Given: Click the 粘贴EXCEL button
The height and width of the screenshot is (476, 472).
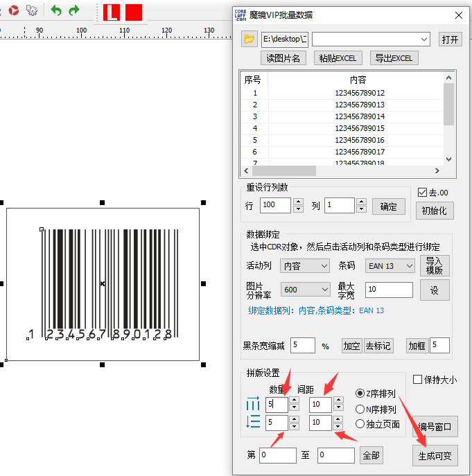Looking at the screenshot, I should [338, 58].
